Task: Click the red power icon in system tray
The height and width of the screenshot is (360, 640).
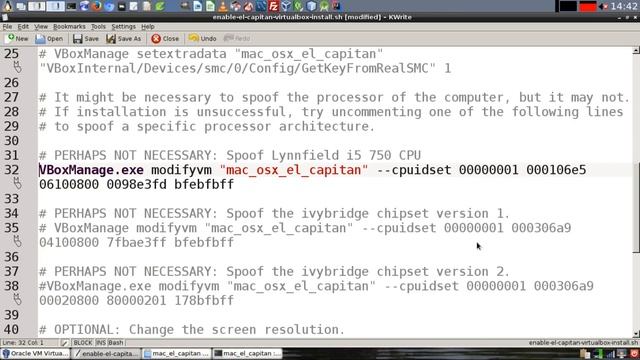Action: pyautogui.click(x=635, y=353)
